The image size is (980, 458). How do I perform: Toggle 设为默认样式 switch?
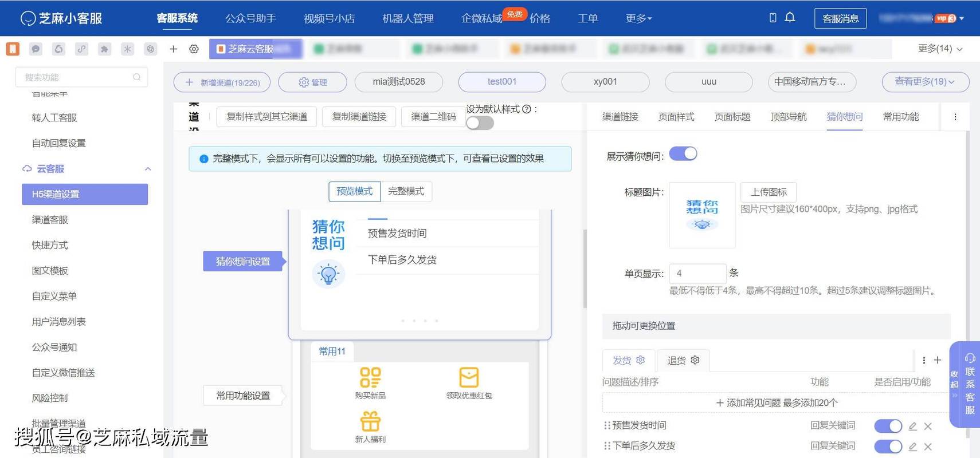[480, 123]
